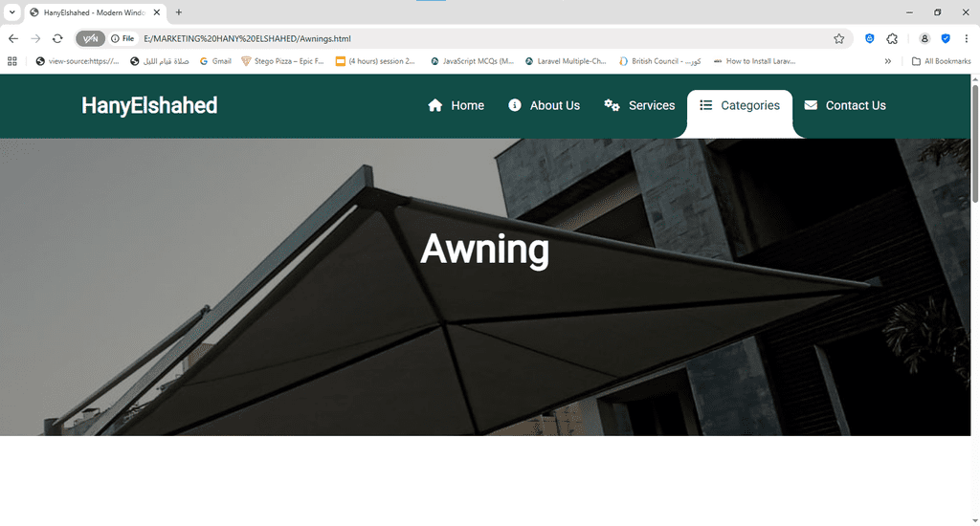Open the (4 hours) session bookmark
The height and width of the screenshot is (526, 980).
(x=375, y=61)
